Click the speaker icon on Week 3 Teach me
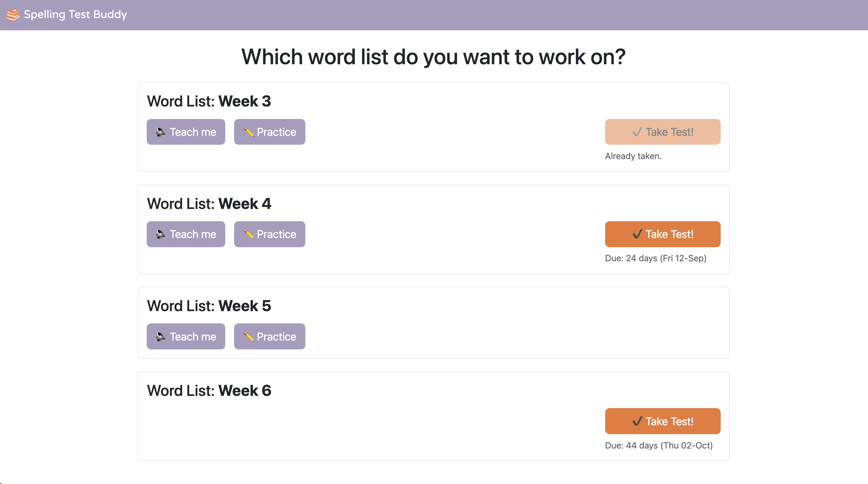 [x=161, y=132]
